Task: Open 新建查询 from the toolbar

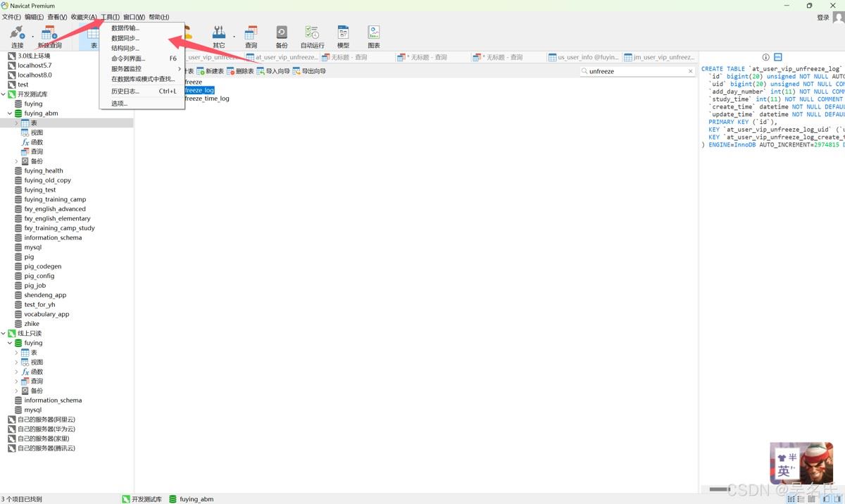Action: pyautogui.click(x=49, y=37)
